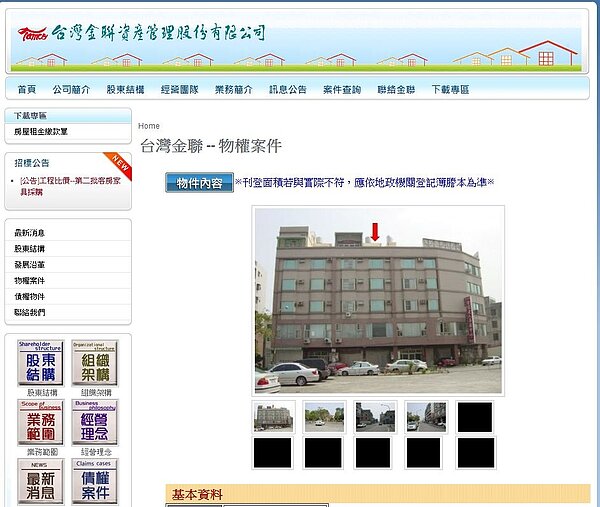Click the 招標公告 panel heading
The width and height of the screenshot is (600, 507).
(x=32, y=163)
